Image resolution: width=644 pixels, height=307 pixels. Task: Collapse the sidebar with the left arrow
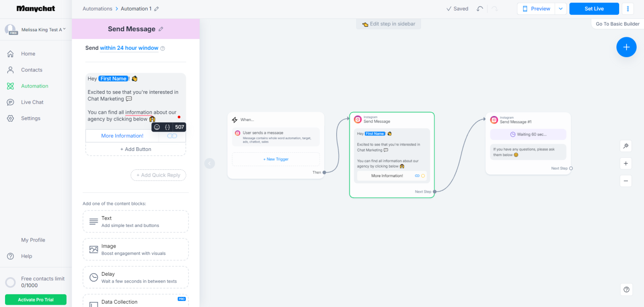[x=210, y=163]
